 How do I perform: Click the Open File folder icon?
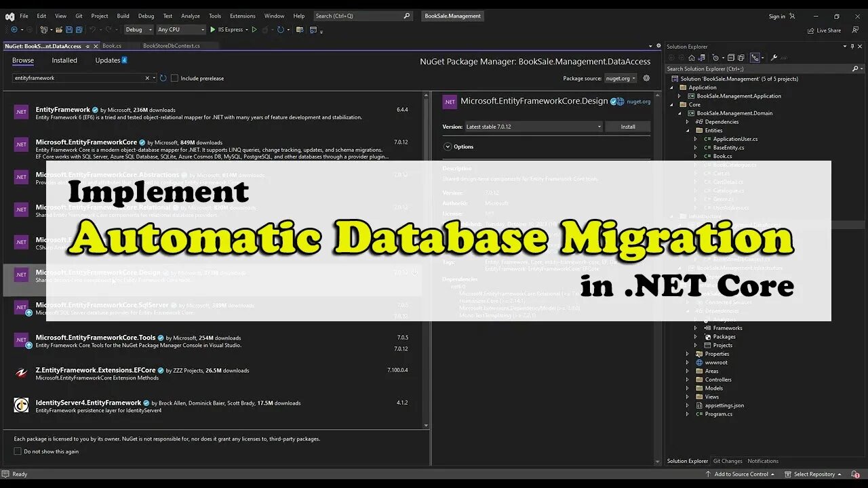pyautogui.click(x=60, y=30)
